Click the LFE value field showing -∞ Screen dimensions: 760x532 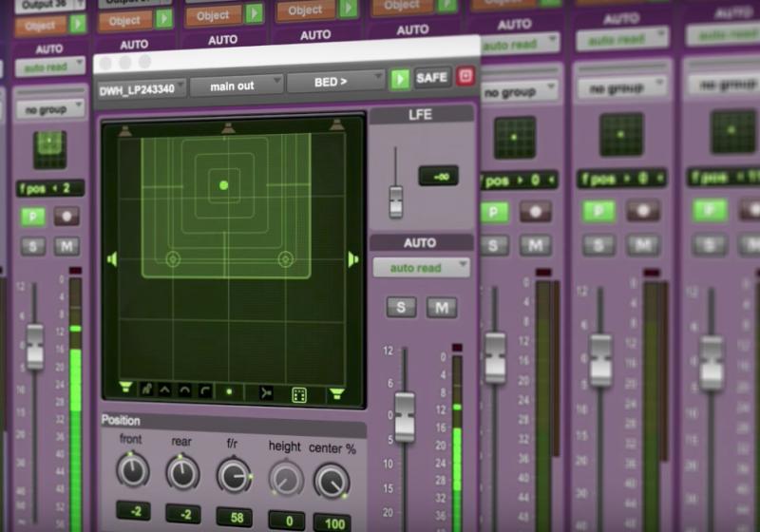point(438,177)
